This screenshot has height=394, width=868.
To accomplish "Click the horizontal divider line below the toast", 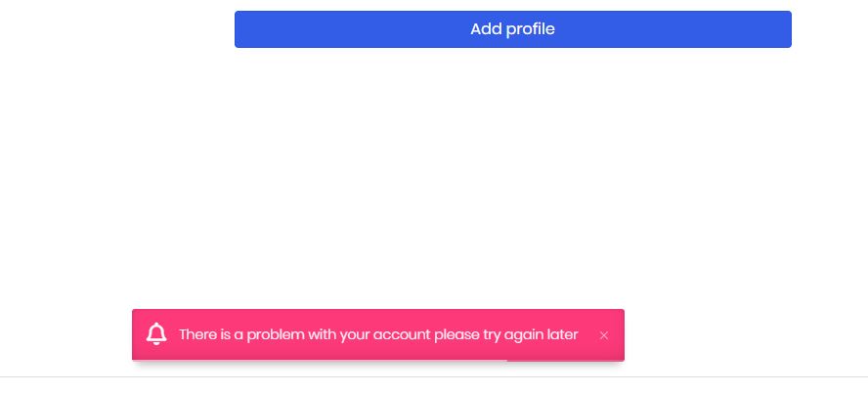I will point(434,377).
